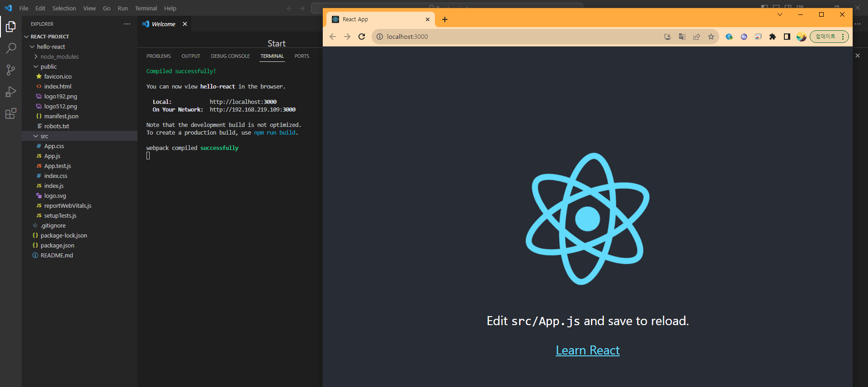Click browser back arrow button

[x=333, y=37]
